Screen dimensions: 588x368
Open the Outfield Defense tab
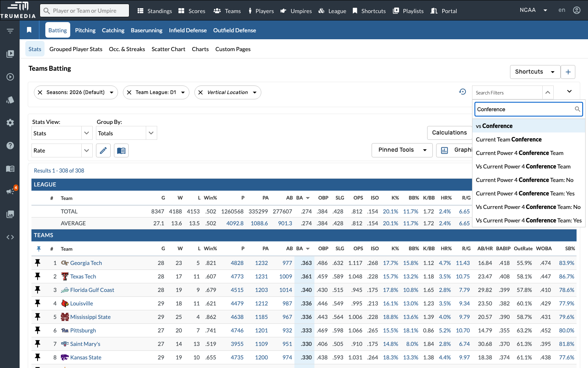point(235,30)
